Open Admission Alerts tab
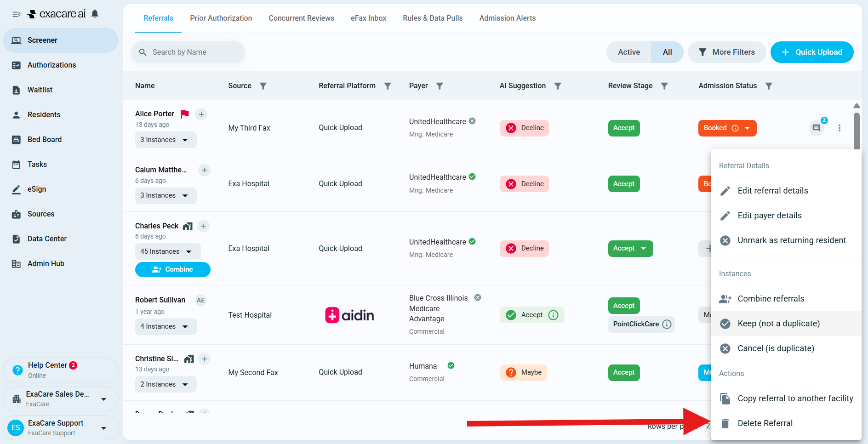 click(x=508, y=18)
